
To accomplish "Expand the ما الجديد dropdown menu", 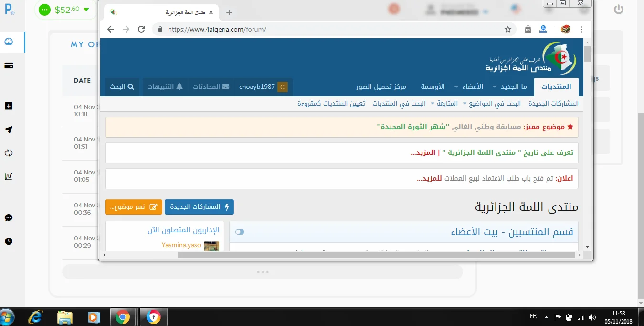I will click(x=513, y=87).
